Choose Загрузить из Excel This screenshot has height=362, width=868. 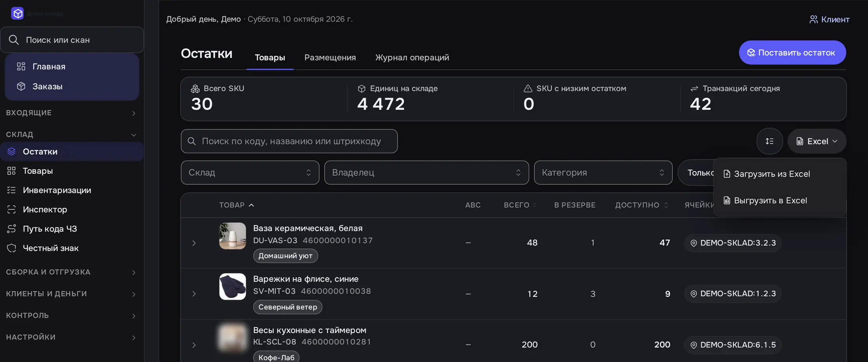point(780,174)
